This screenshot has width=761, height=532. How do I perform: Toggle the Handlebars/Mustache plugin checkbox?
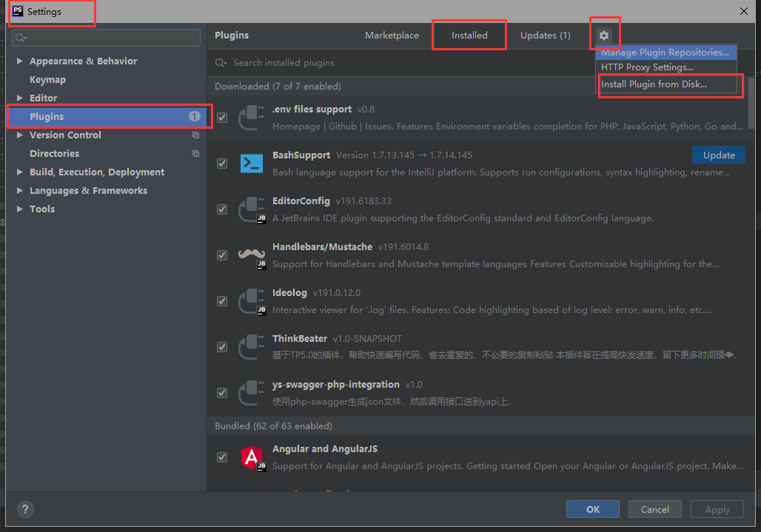click(222, 255)
